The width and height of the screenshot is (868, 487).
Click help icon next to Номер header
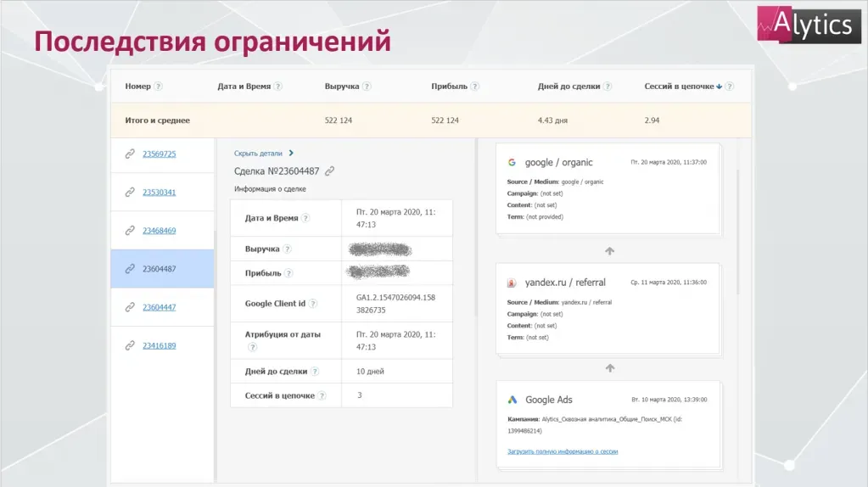click(159, 87)
